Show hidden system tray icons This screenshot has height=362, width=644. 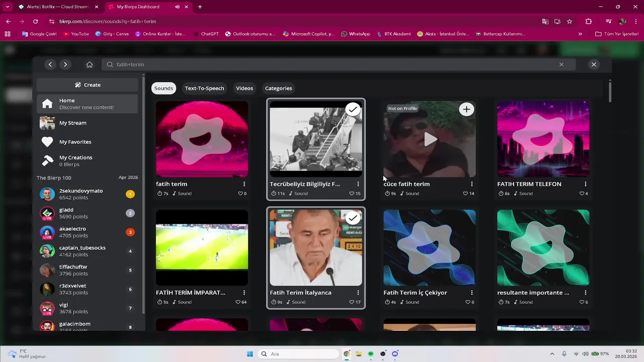tap(552, 354)
